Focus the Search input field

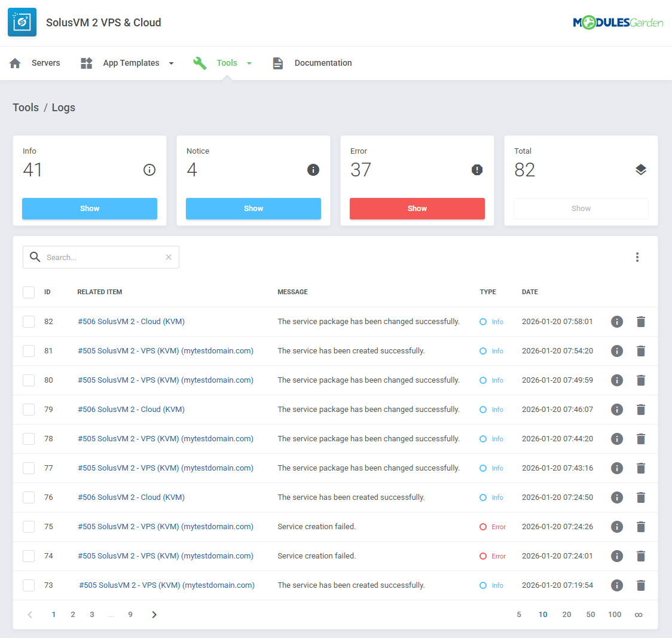[102, 257]
